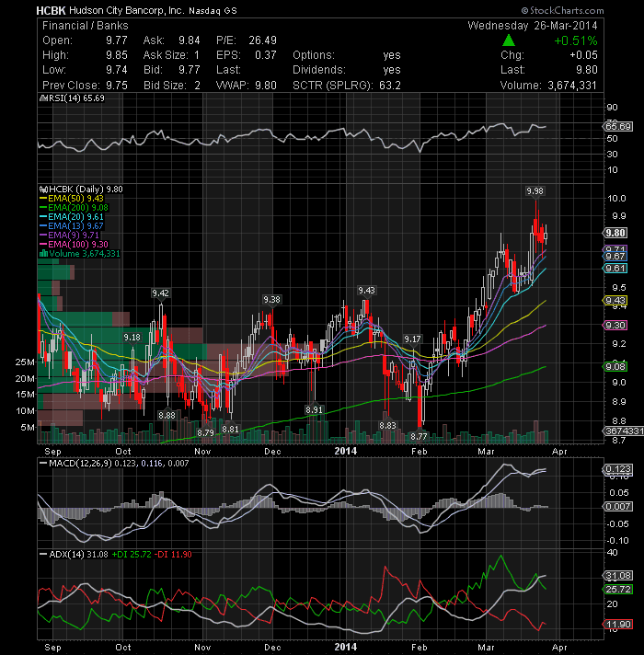Select the green EMA(200) 9.08 legend entry
Viewport: 644px width, 655px height.
[74, 208]
